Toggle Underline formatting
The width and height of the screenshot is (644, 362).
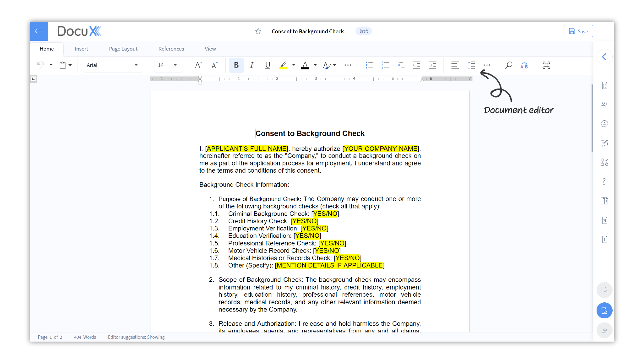coord(268,65)
